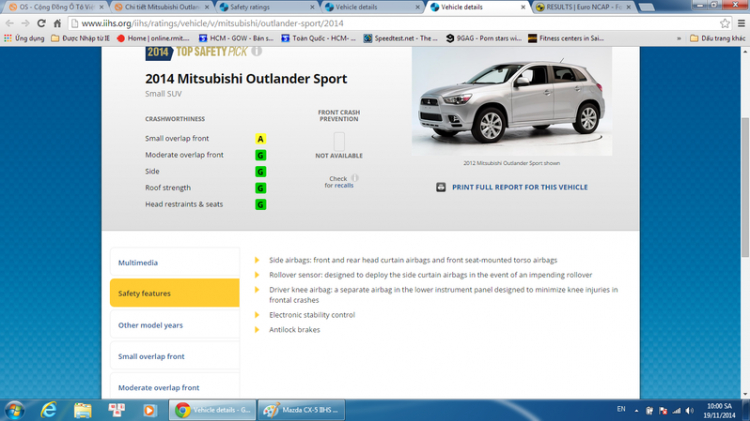Screen dimensions: 750x421
Task: Open the Moderate overlap front sidebar section
Action: [175, 387]
